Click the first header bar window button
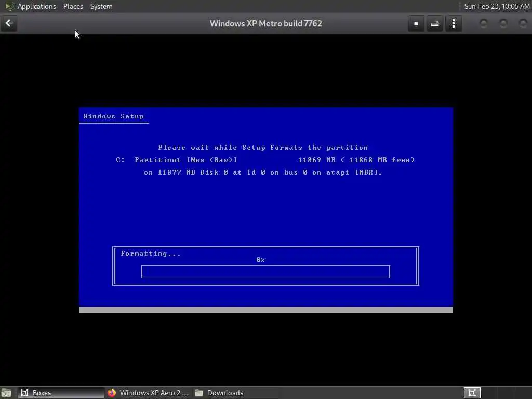The height and width of the screenshot is (399, 532). 484,23
